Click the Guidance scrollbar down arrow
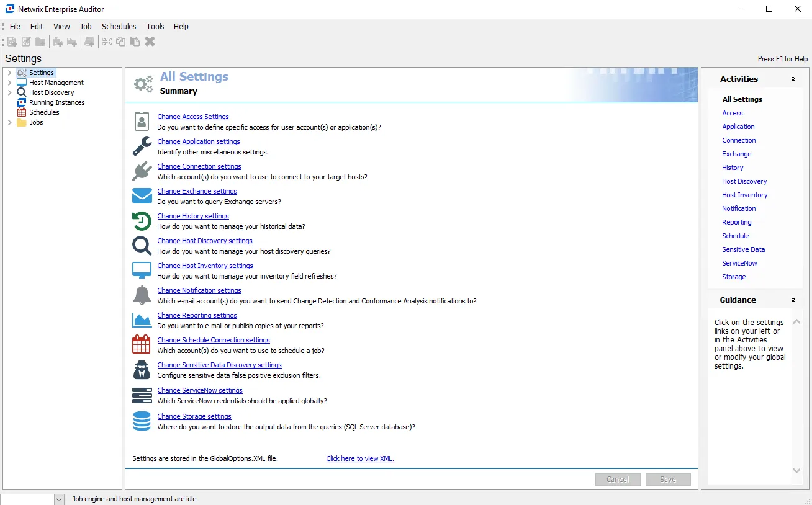This screenshot has height=505, width=812. tap(798, 471)
